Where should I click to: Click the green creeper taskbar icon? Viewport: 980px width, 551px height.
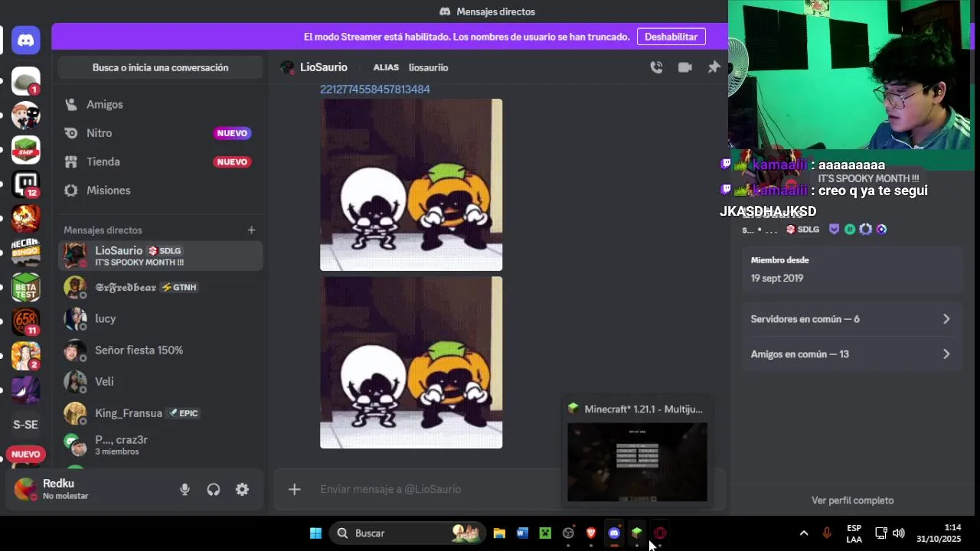point(545,533)
